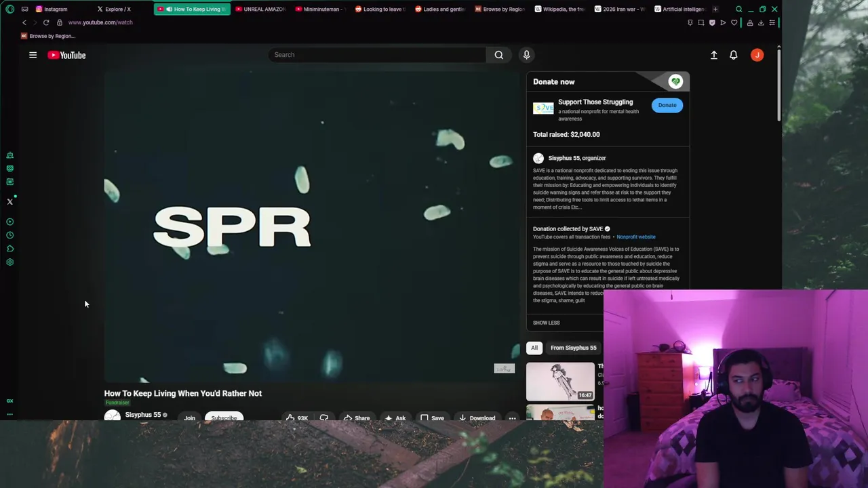Dislike the video

323,418
